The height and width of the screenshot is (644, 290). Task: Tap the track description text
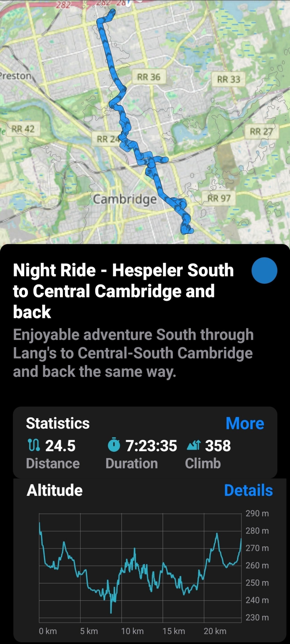point(133,353)
